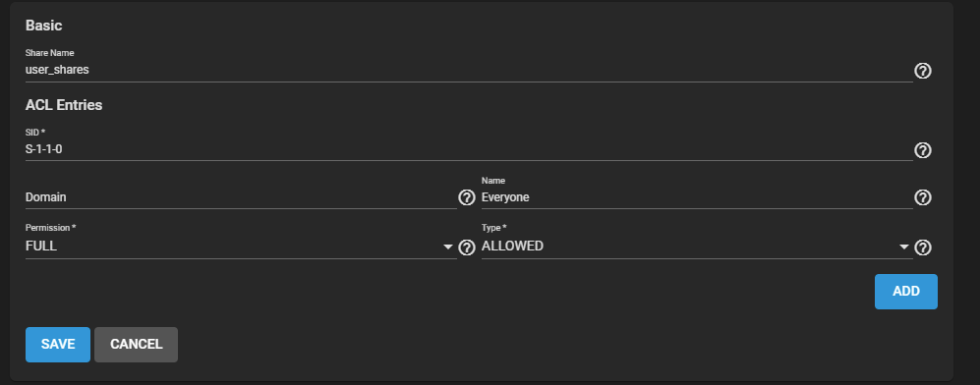Viewport: 980px width, 385px height.
Task: Select the Name field containing Everyone
Action: pos(697,197)
